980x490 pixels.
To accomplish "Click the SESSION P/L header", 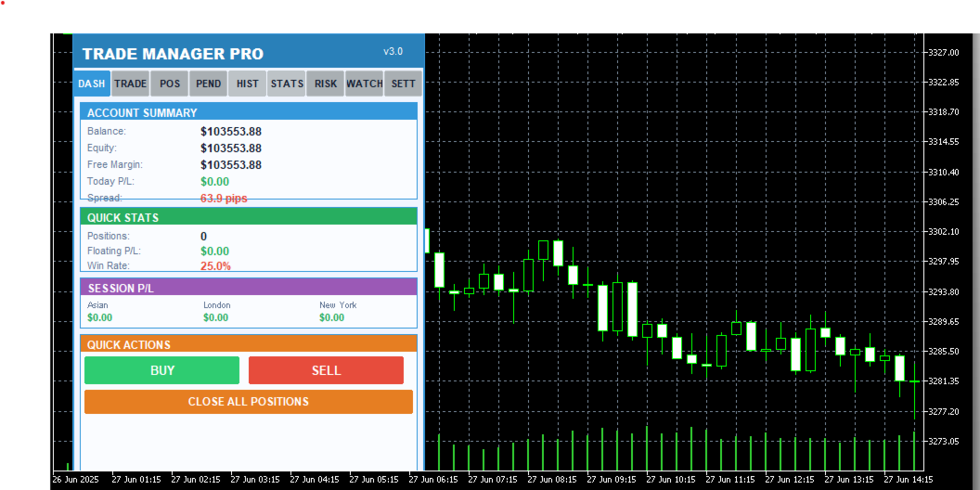I will [x=249, y=288].
